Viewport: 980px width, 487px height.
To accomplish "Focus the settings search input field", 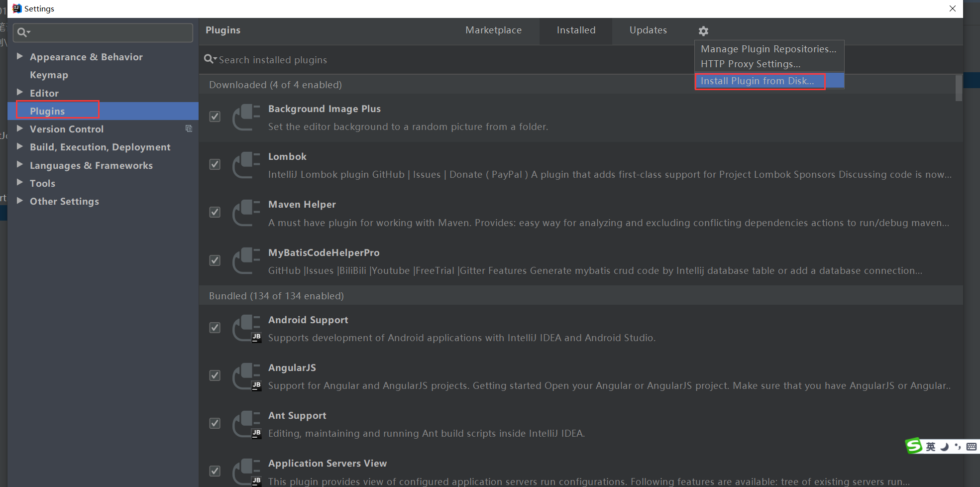I will point(103,32).
